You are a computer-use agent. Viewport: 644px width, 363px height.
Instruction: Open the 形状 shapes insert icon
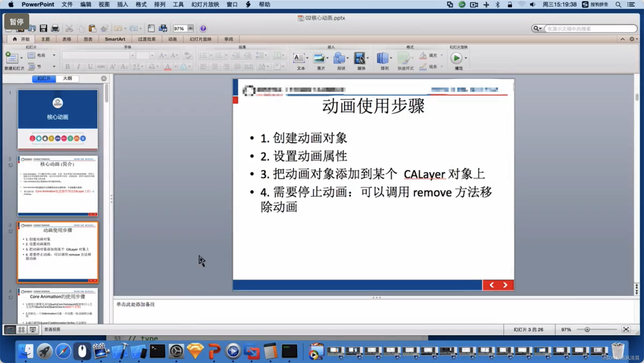pyautogui.click(x=339, y=58)
